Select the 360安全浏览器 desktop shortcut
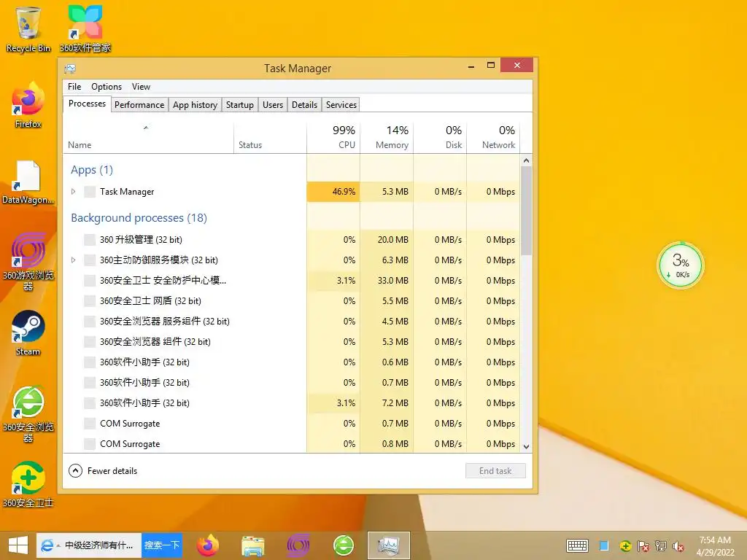747x560 pixels. point(28,413)
